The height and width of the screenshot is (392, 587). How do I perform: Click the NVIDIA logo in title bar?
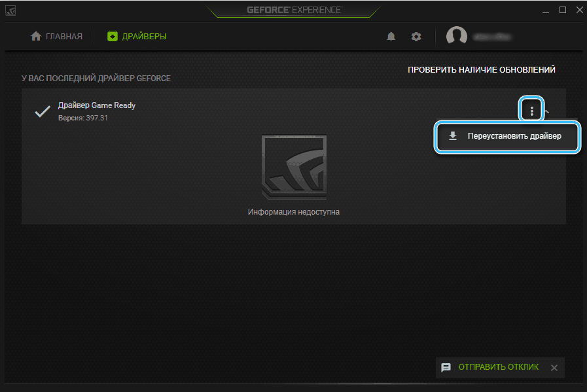(x=11, y=10)
